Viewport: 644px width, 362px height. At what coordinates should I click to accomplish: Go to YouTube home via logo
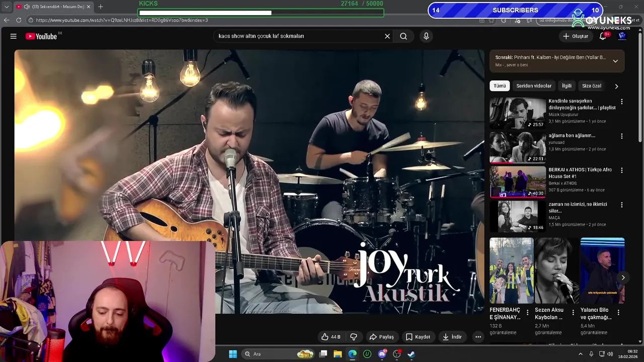coord(41,36)
